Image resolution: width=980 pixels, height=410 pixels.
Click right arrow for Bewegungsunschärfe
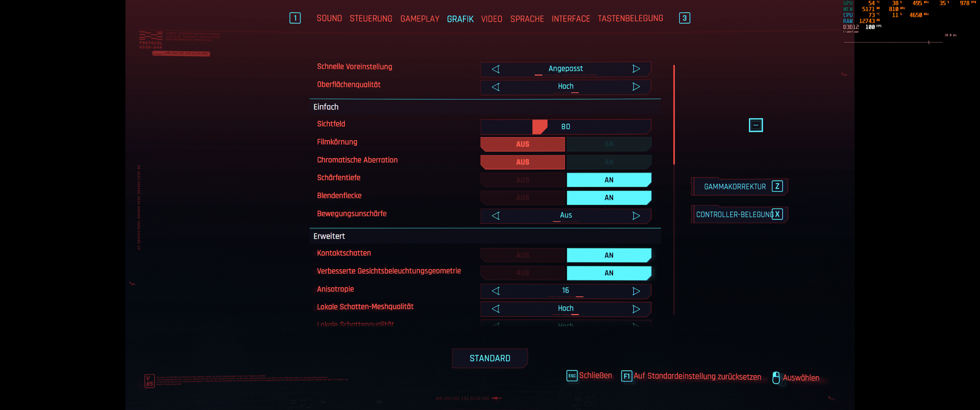point(636,216)
